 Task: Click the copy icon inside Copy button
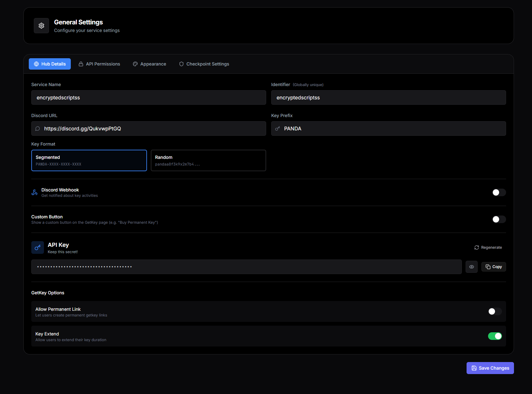pos(488,267)
